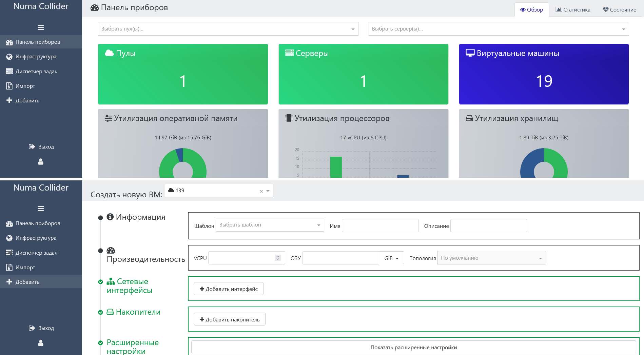The image size is (644, 355).
Task: Open the GiB unit dropdown
Action: coord(391,258)
